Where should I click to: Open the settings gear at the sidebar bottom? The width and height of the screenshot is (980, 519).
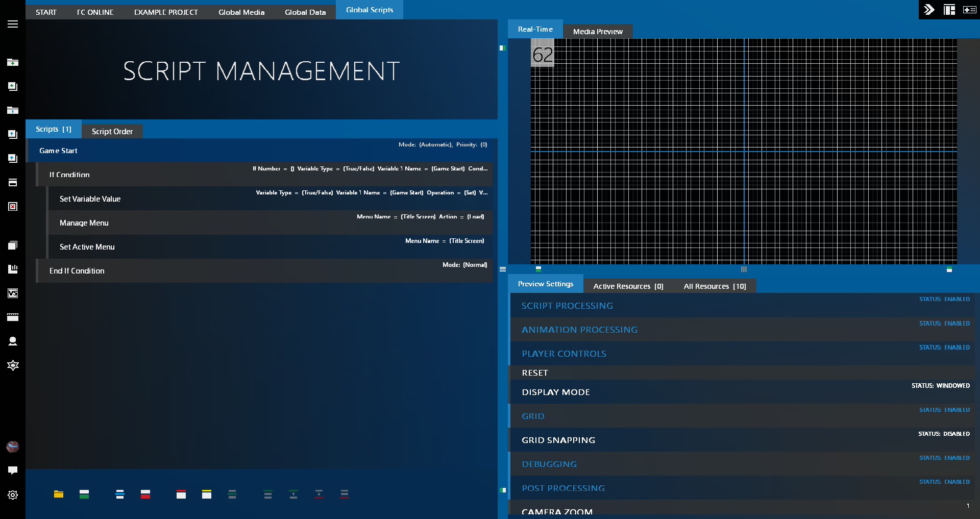[x=13, y=495]
